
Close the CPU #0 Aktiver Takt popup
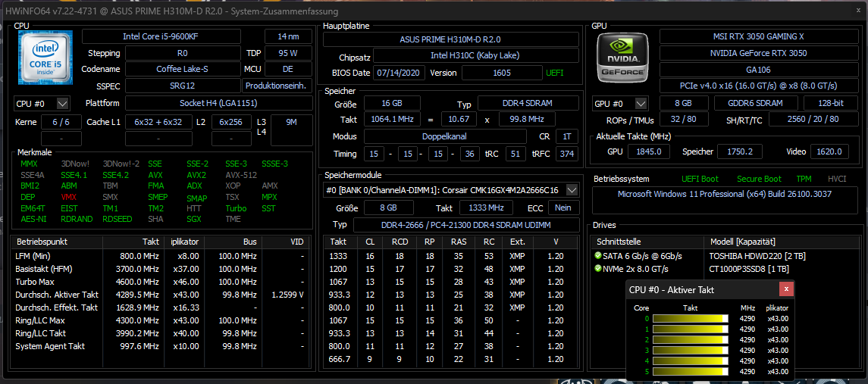(786, 289)
